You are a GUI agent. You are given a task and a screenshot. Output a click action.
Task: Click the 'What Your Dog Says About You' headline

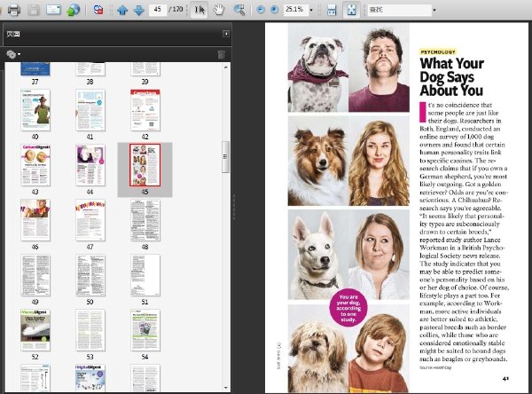[x=451, y=77]
